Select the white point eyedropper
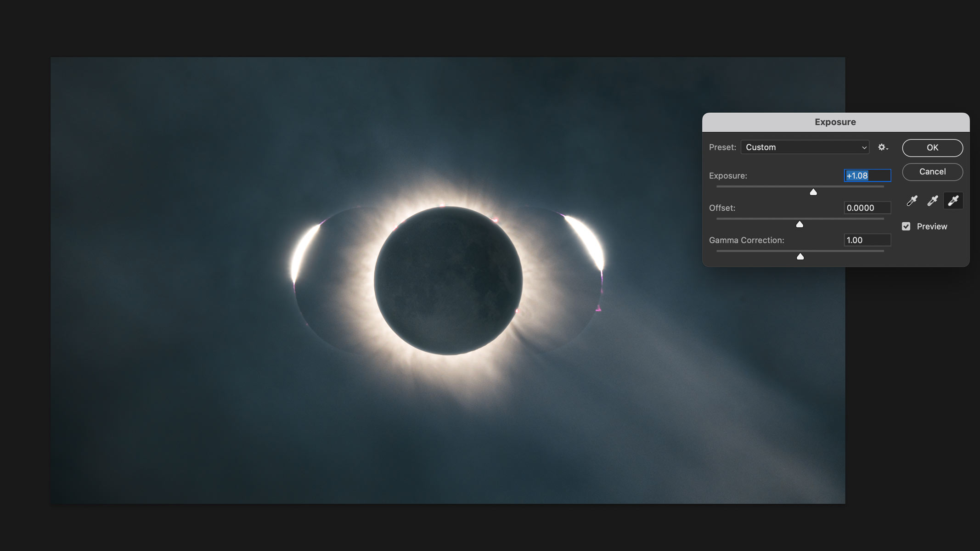Viewport: 980px width, 551px height. 953,201
